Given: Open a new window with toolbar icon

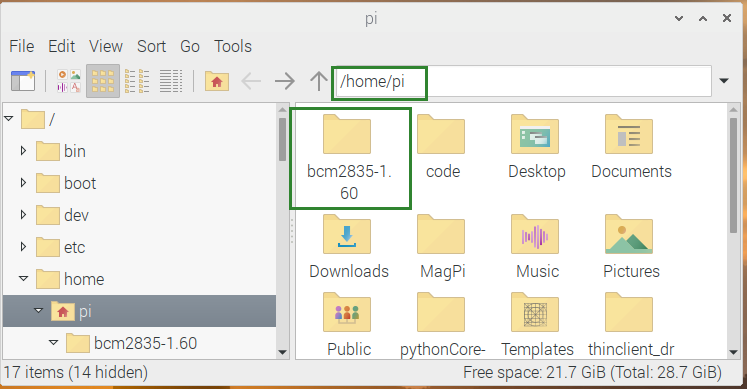Looking at the screenshot, I should point(23,81).
